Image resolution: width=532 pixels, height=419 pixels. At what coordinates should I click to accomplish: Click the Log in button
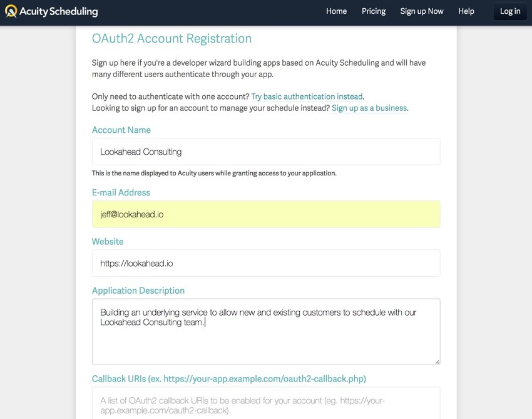[x=510, y=11]
